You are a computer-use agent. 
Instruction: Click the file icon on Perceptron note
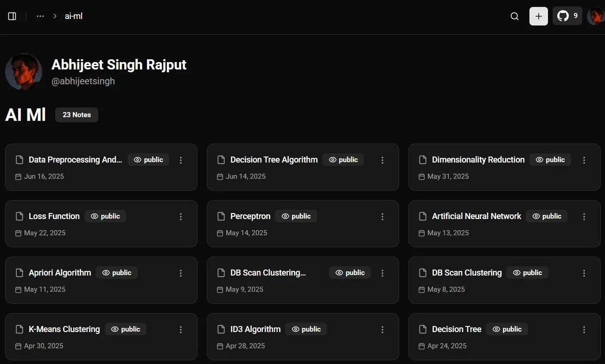pyautogui.click(x=221, y=216)
